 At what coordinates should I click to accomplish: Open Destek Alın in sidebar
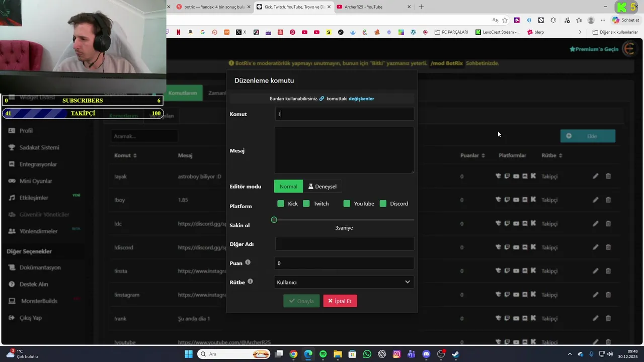click(34, 284)
